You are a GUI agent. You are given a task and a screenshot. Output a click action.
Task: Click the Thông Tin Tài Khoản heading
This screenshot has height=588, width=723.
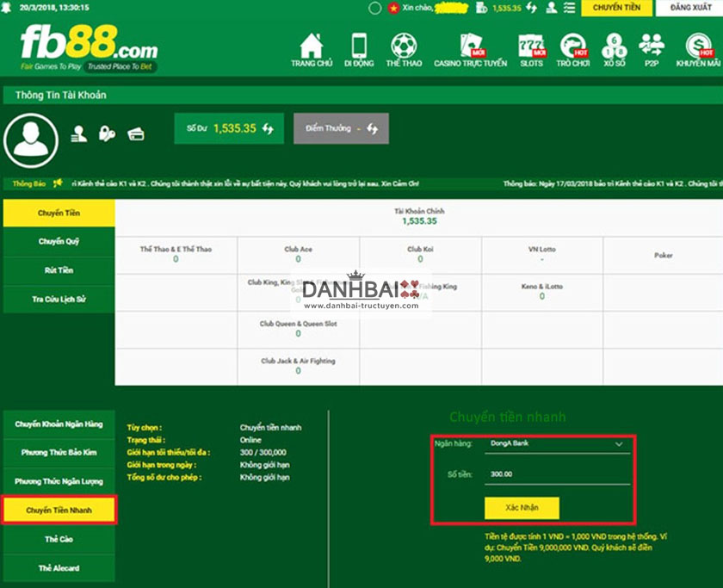(x=61, y=95)
